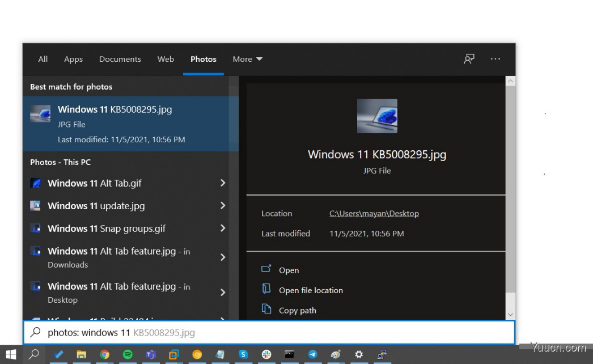This screenshot has width=593, height=364.
Task: Open Google Chrome from the taskbar
Action: click(104, 354)
